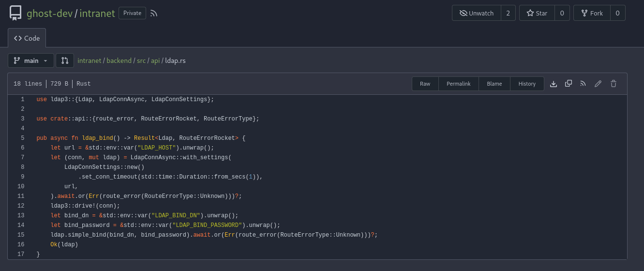Image resolution: width=644 pixels, height=271 pixels.
Task: Select line number 13
Action: [x=21, y=215]
